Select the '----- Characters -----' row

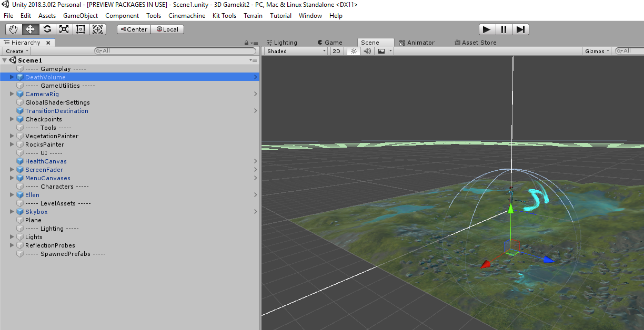(x=130, y=187)
